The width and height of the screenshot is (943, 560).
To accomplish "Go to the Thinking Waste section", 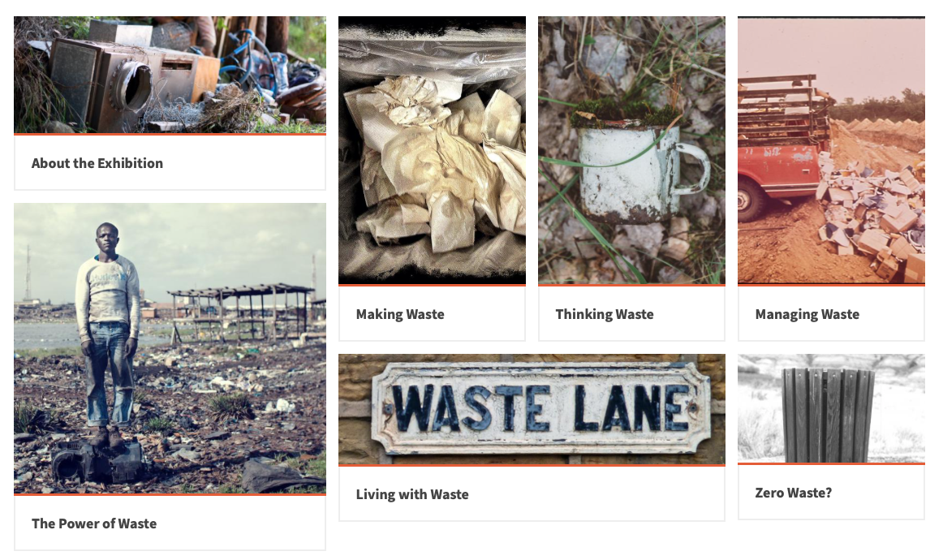I will [605, 314].
